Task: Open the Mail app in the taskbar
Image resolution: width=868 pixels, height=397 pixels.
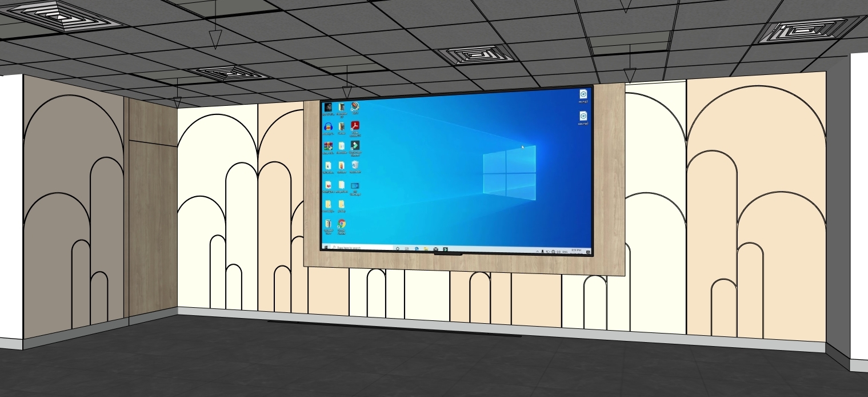Action: coord(435,249)
